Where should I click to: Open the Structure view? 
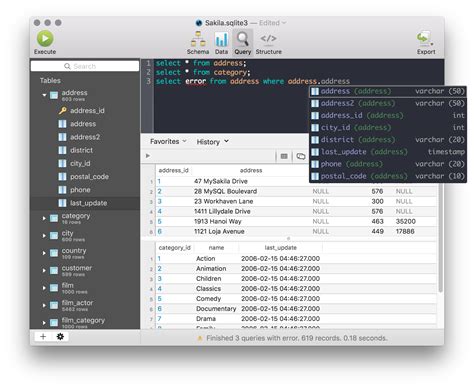269,43
